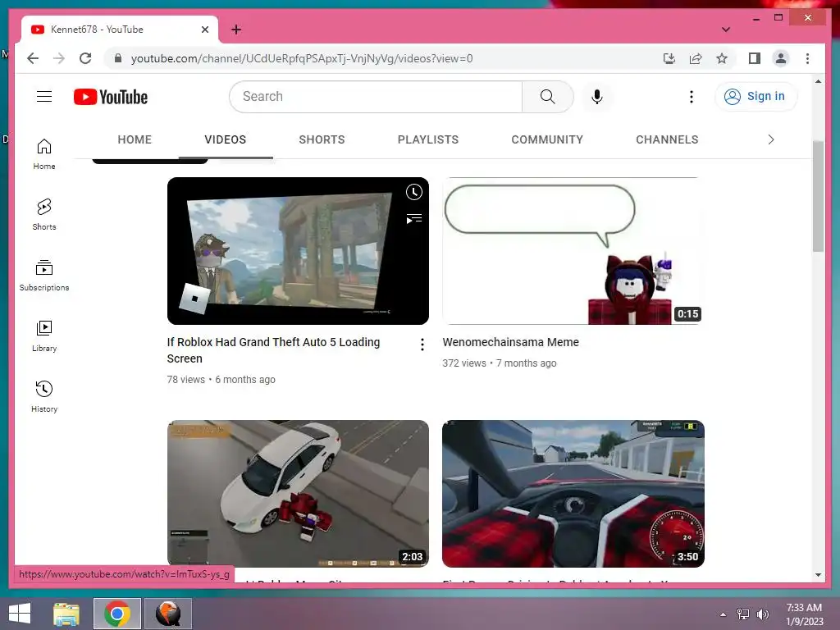840x630 pixels.
Task: Toggle Chrome side panel
Action: coord(755,58)
